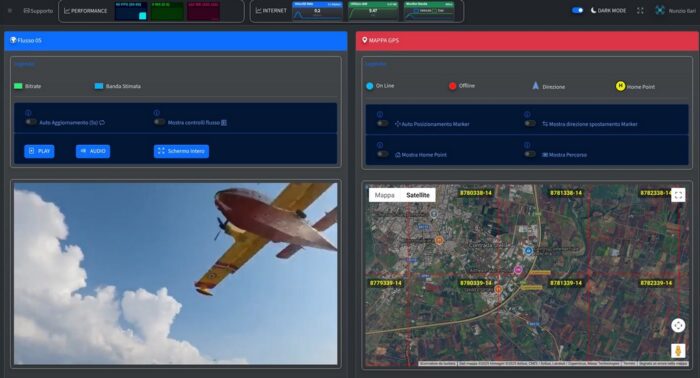The width and height of the screenshot is (700, 378).
Task: Enable the Auto Posizionamento Marker switch
Action: (x=383, y=123)
